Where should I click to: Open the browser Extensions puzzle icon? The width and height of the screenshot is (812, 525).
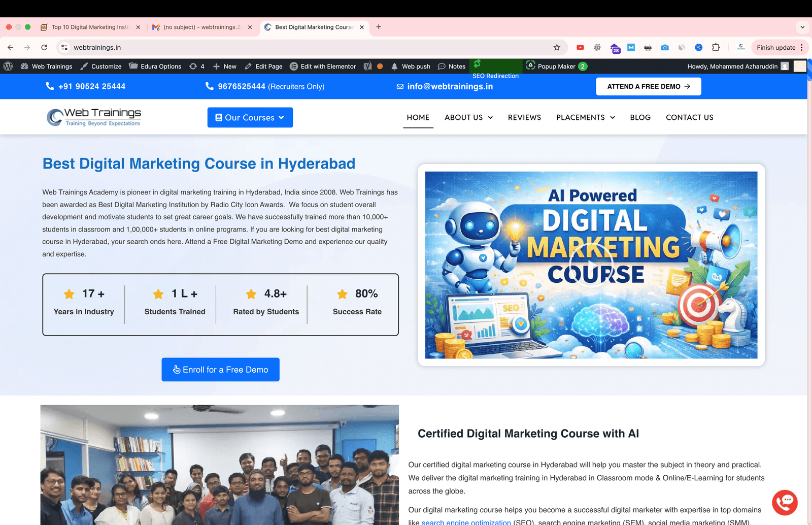pyautogui.click(x=716, y=48)
